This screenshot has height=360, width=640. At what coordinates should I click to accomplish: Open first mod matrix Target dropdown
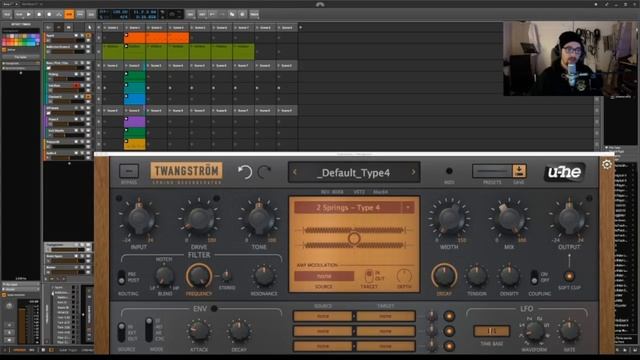(x=385, y=316)
